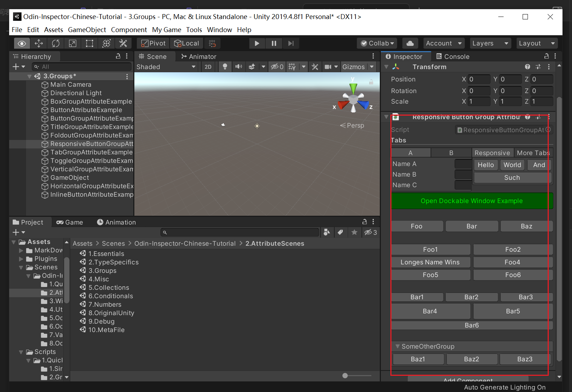
Task: Click the scene orientation gizmo
Action: coord(353,99)
